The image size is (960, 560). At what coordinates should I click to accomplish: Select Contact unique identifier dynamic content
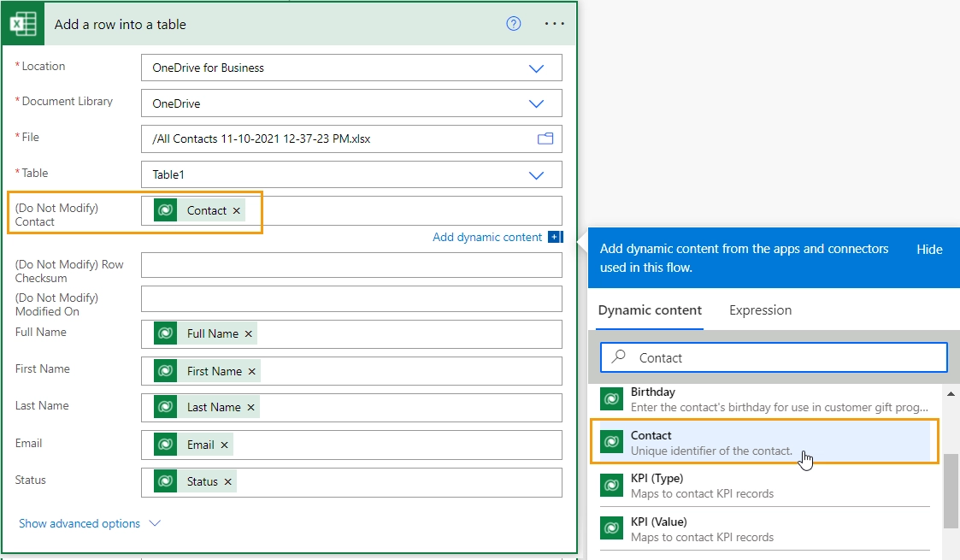click(x=765, y=443)
